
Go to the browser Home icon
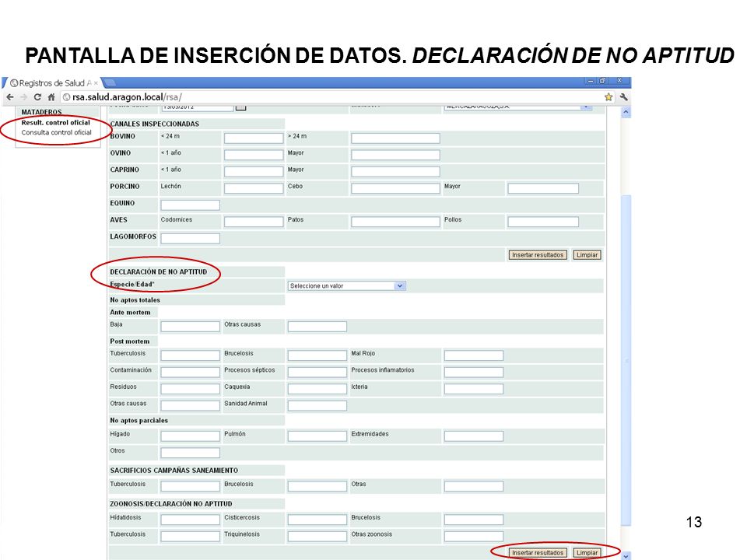[51, 97]
